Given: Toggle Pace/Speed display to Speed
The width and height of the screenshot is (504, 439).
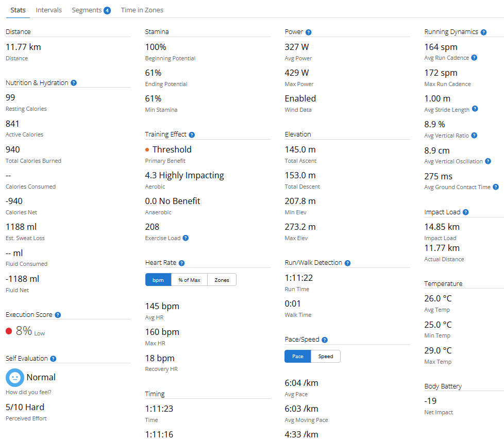Looking at the screenshot, I should (x=325, y=357).
